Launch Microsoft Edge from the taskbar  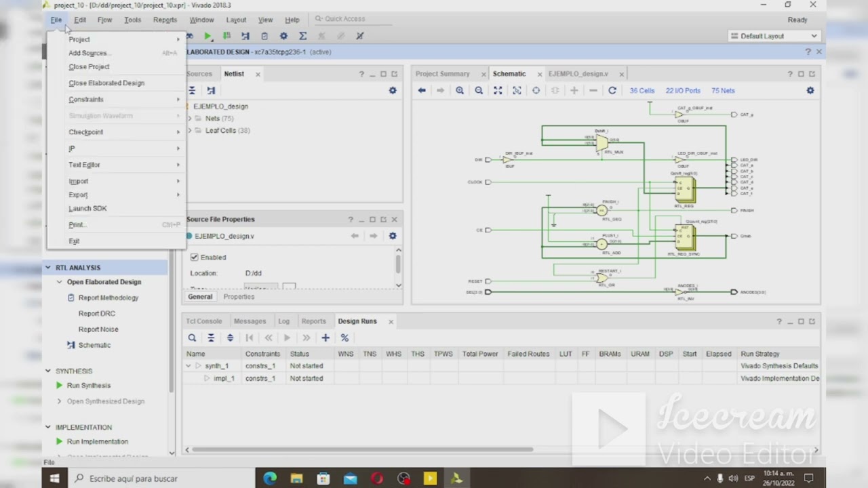(x=270, y=479)
